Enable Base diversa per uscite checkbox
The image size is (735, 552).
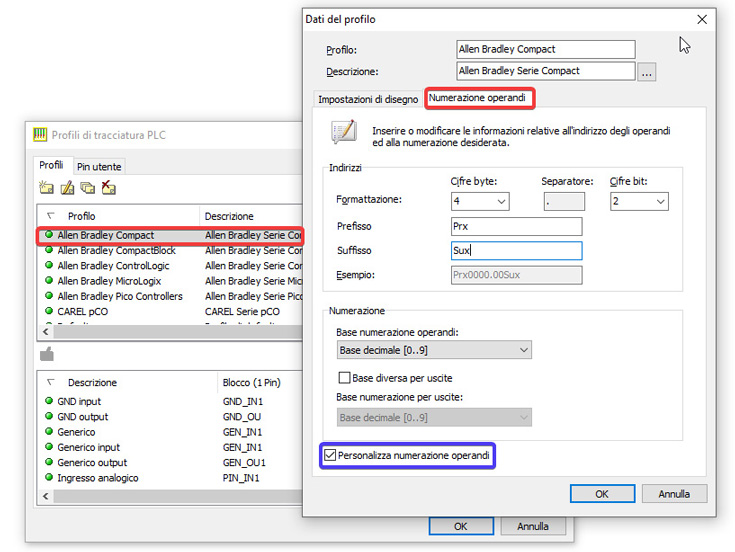344,378
